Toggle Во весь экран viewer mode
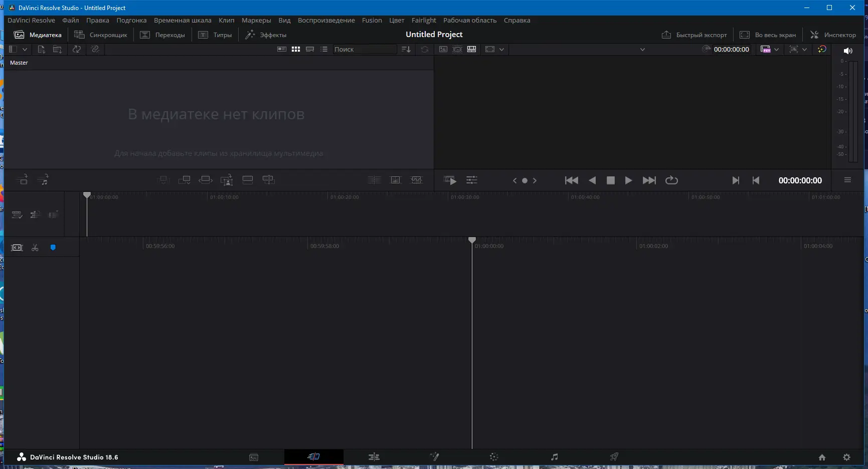This screenshot has height=469, width=868. point(767,35)
